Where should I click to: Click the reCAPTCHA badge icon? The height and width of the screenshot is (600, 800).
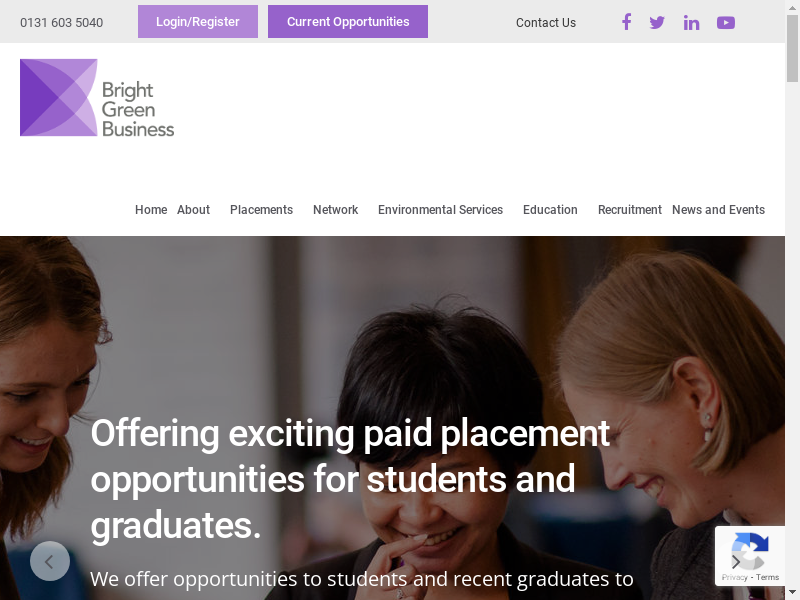pyautogui.click(x=750, y=552)
